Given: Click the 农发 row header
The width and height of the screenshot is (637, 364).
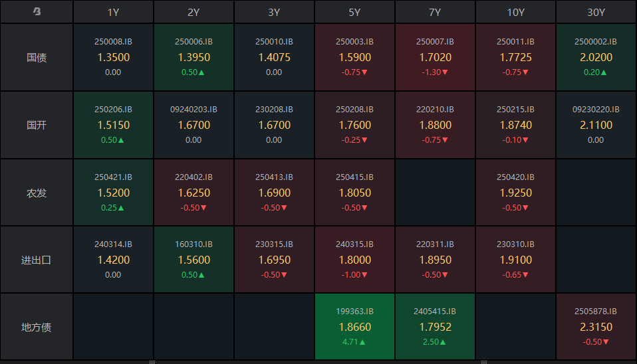Looking at the screenshot, I should click(x=37, y=193).
